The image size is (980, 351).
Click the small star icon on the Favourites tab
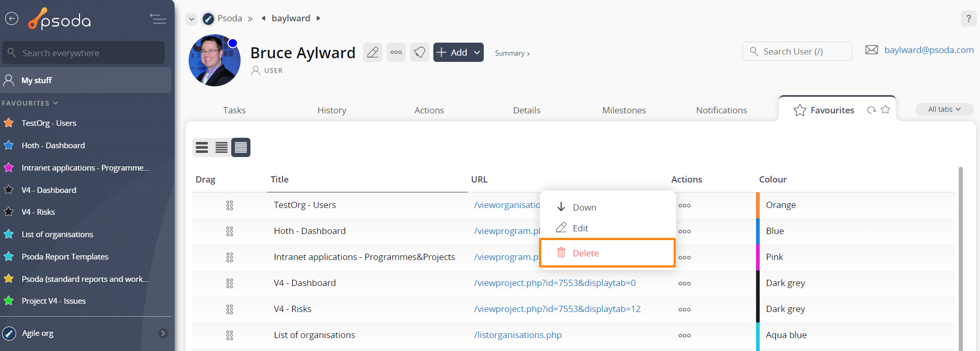pos(885,109)
